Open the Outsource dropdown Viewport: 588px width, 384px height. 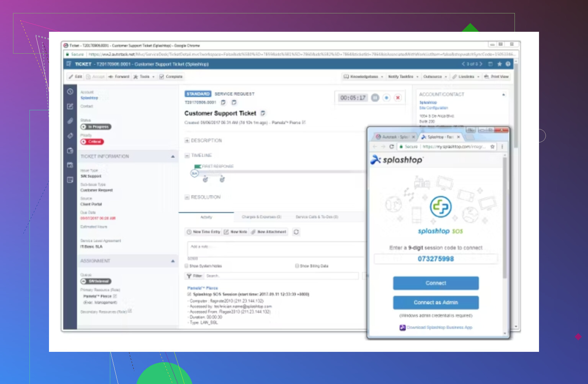point(435,77)
